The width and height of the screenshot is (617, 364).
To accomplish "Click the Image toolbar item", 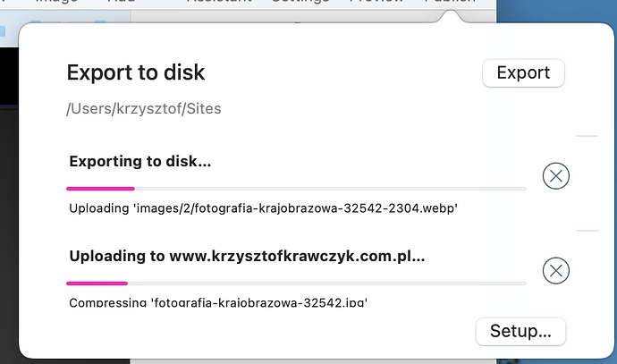I will click(55, 3).
